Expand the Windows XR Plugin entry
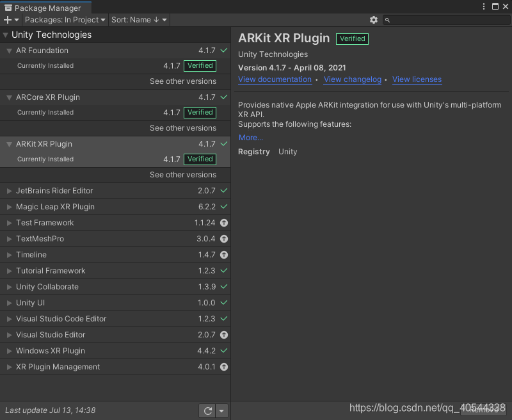 tap(9, 351)
